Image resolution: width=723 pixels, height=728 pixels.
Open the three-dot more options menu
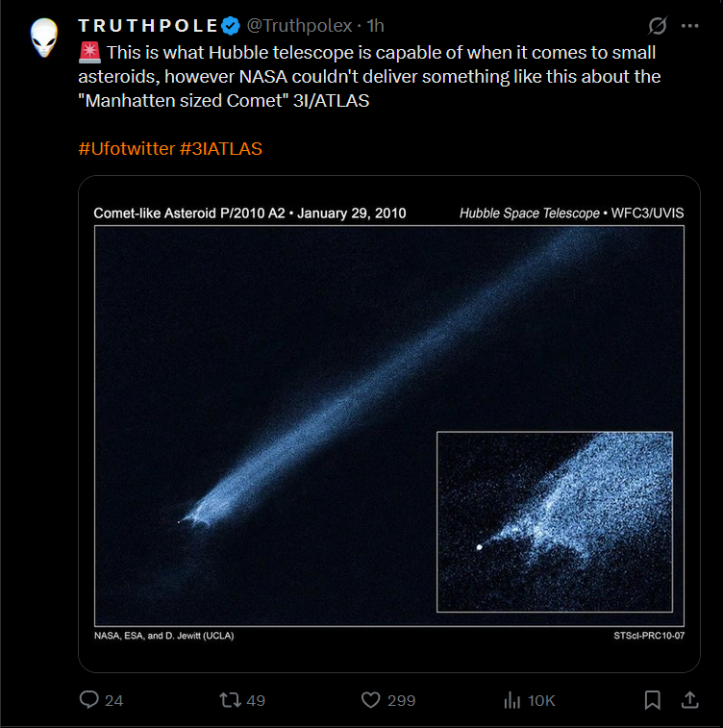point(689,26)
